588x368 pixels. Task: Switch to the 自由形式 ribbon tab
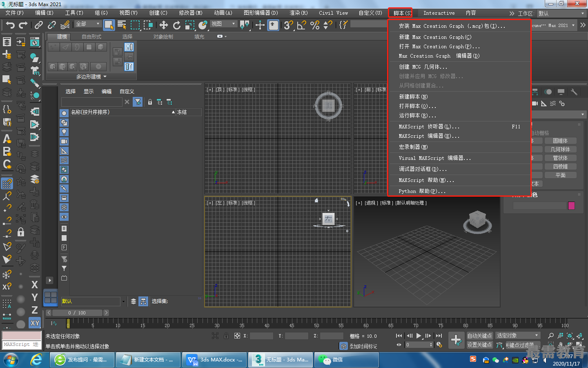[x=91, y=37]
